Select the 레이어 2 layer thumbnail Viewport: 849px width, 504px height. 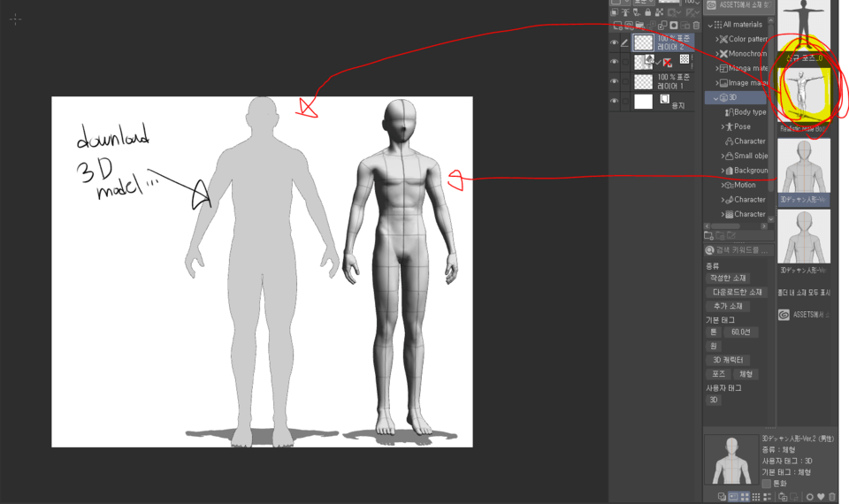[643, 42]
